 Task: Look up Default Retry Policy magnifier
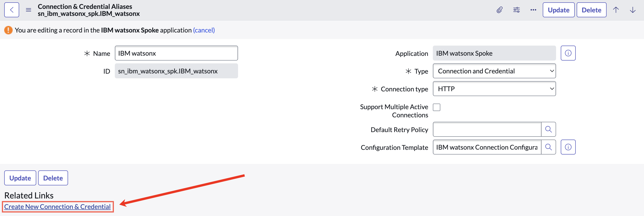(549, 130)
